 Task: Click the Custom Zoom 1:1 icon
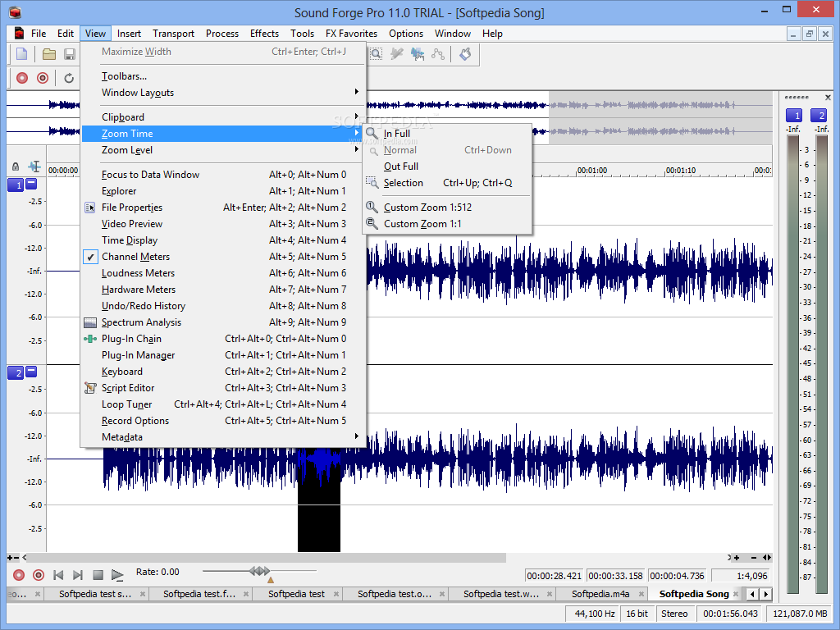coord(372,223)
